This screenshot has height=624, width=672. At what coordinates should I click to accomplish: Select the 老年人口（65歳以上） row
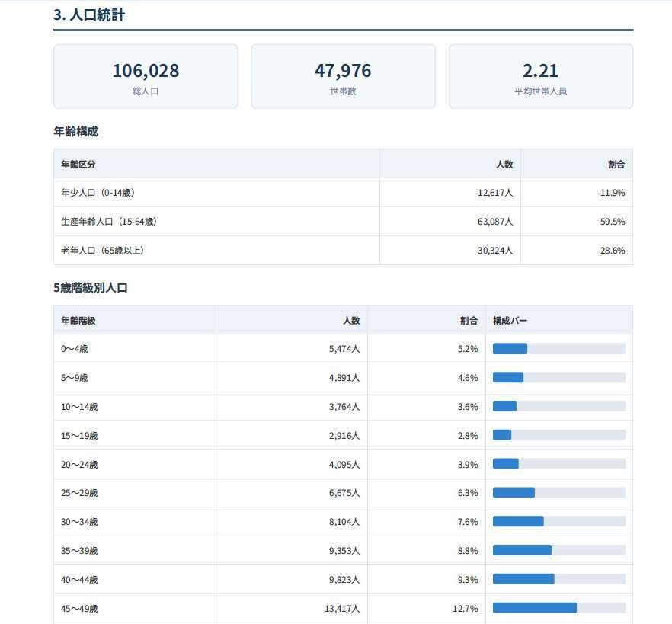344,250
